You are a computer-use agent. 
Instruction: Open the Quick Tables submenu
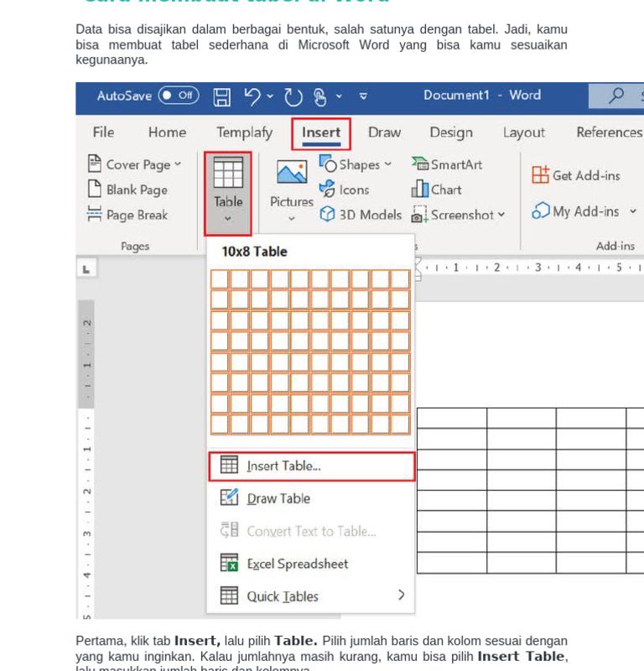(310, 596)
